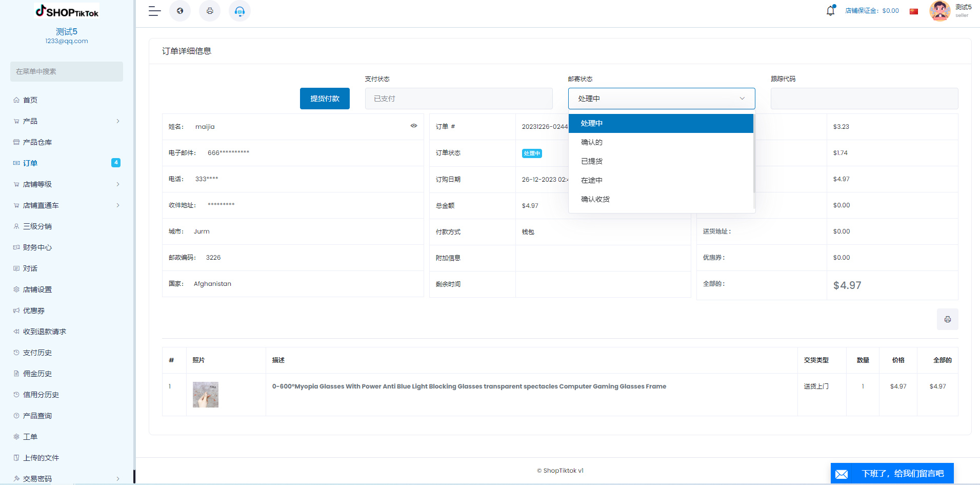
Task: Open 订单 in the sidebar
Action: pyautogui.click(x=30, y=163)
